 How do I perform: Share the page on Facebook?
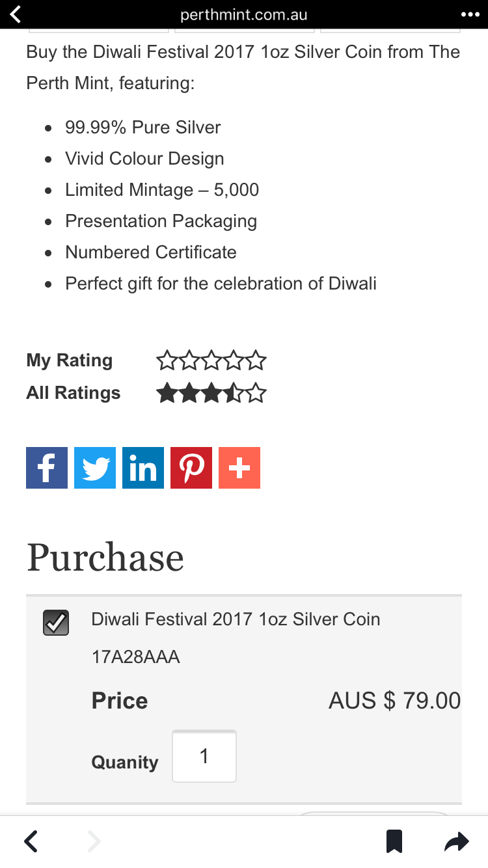tap(47, 468)
